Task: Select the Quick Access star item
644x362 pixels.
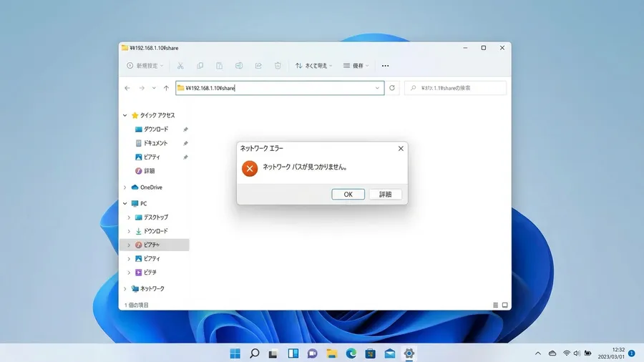Action: 153,115
